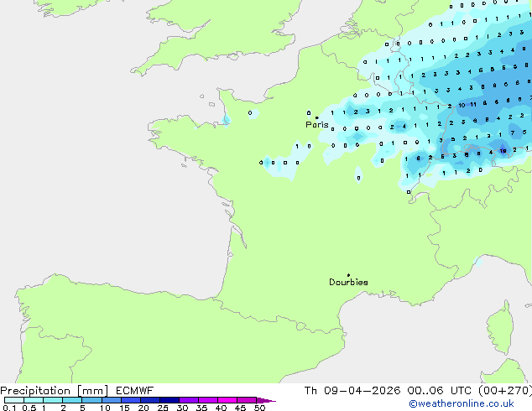This screenshot has width=532, height=411.
Task: Click the legend tick label '25'
Action: click(x=163, y=408)
